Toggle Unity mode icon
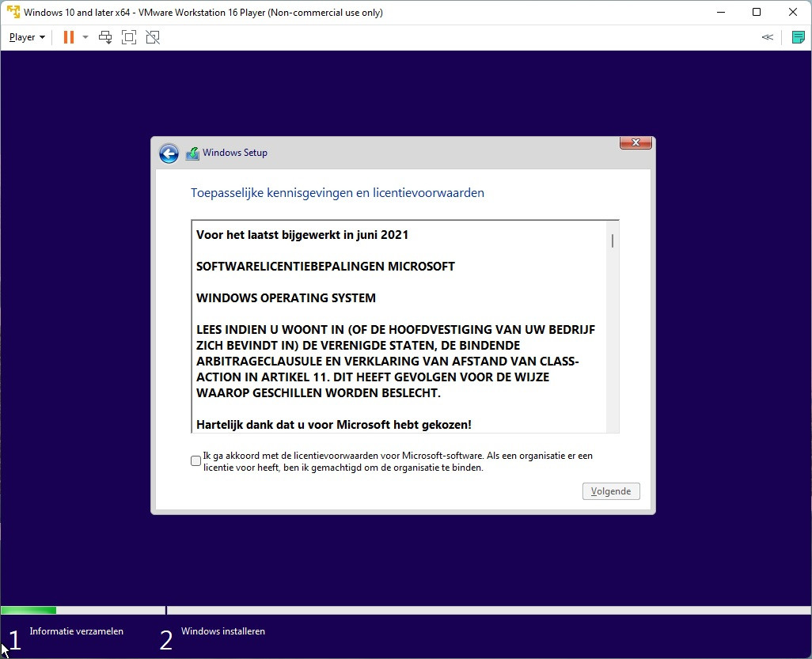Screen dimensions: 812x659 [153, 37]
